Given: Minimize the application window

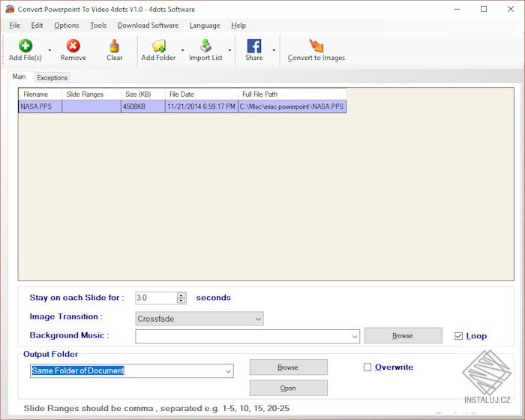Looking at the screenshot, I should point(457,9).
